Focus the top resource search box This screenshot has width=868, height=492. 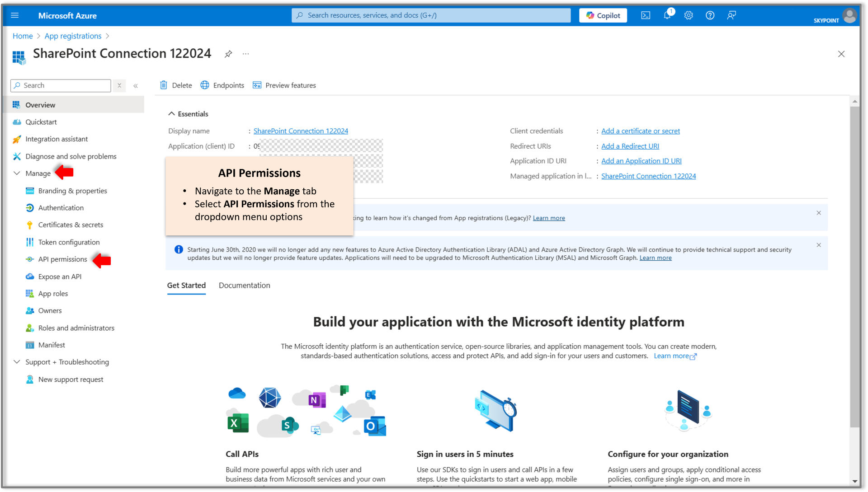pyautogui.click(x=431, y=15)
